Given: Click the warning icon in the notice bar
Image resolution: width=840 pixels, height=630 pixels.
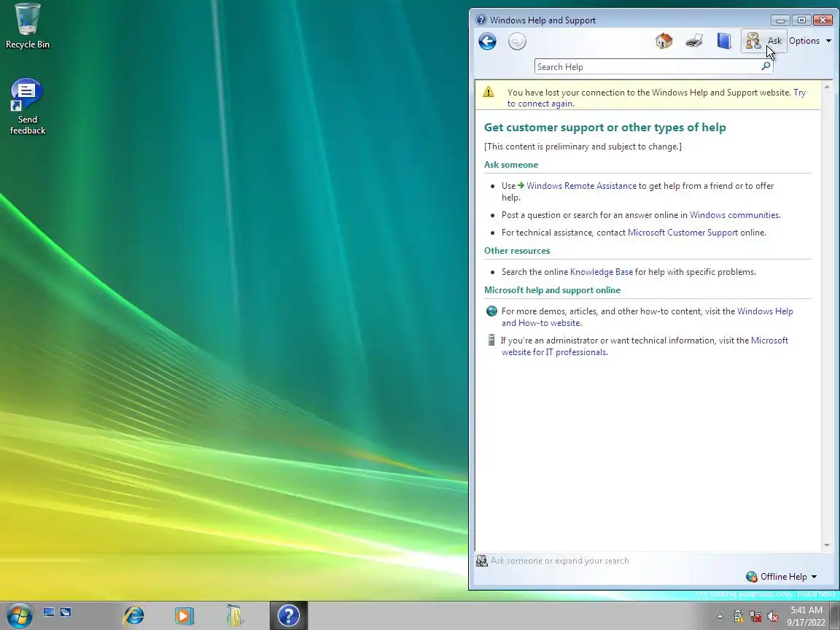Looking at the screenshot, I should pos(489,92).
